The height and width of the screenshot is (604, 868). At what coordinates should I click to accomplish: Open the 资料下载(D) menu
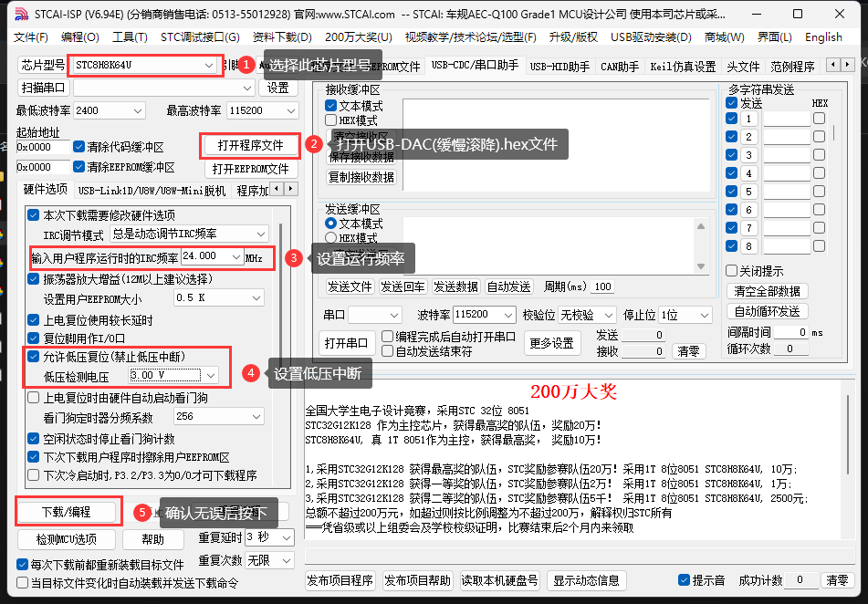282,37
